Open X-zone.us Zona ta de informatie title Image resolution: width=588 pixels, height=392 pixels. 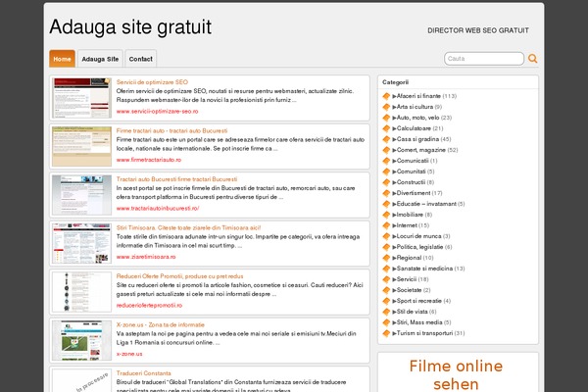(x=160, y=324)
